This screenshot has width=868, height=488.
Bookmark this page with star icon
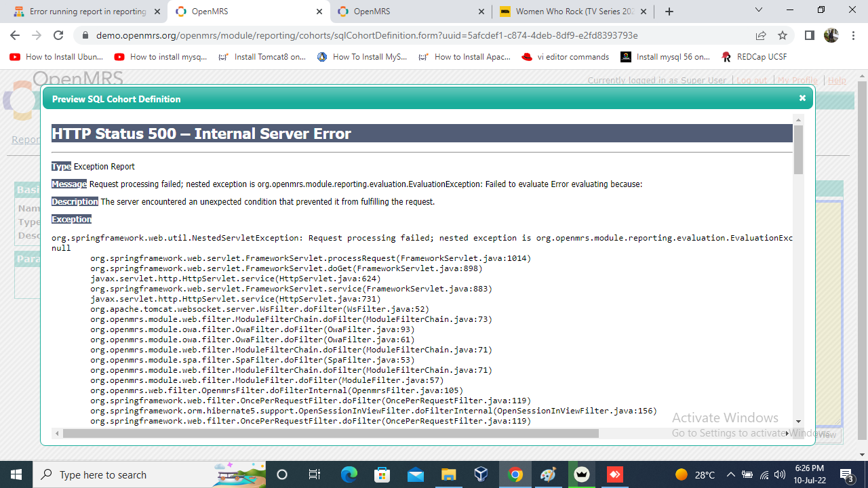(x=783, y=35)
